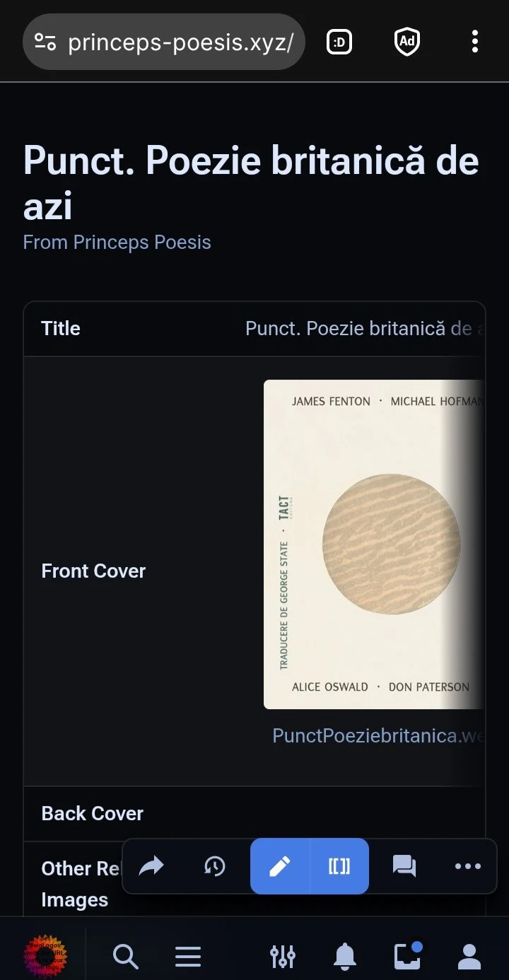Show notifications via the bell icon
Viewport: 509px width, 980px height.
coord(345,957)
